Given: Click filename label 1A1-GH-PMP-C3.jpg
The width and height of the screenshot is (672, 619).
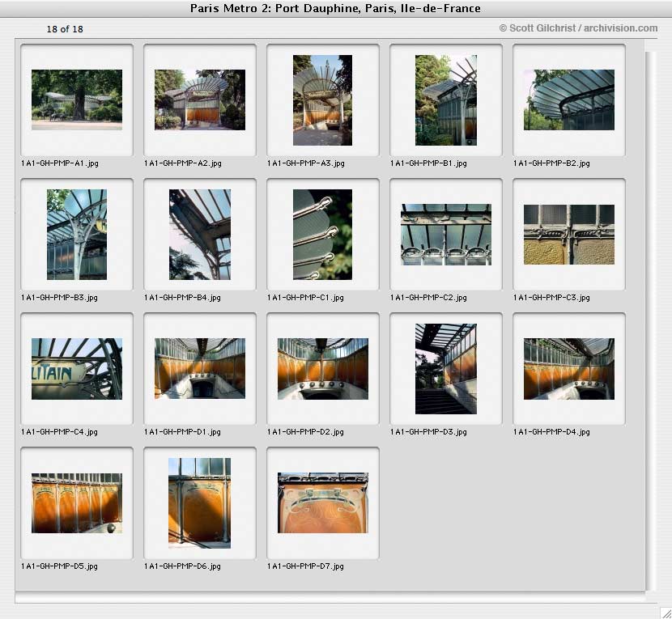Looking at the screenshot, I should (x=551, y=297).
